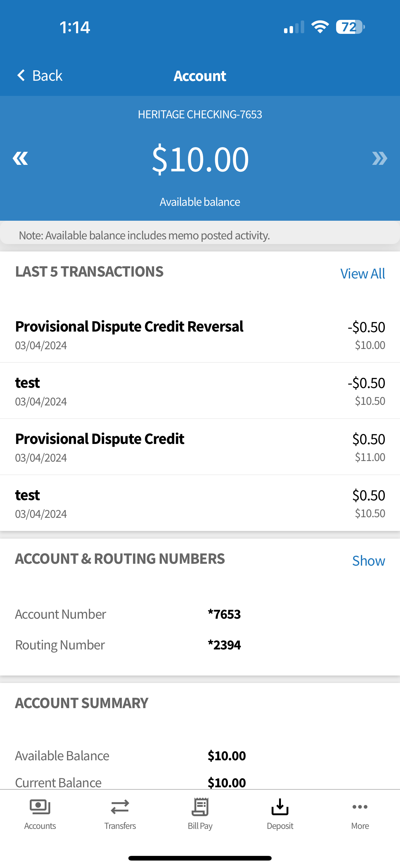Open the Transfers arrows icon

[x=120, y=807]
